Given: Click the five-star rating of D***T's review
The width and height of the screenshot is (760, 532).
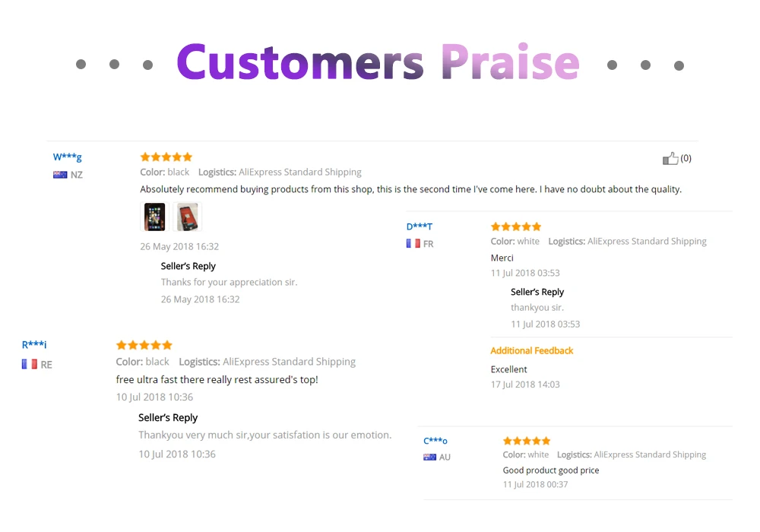Looking at the screenshot, I should coord(516,226).
